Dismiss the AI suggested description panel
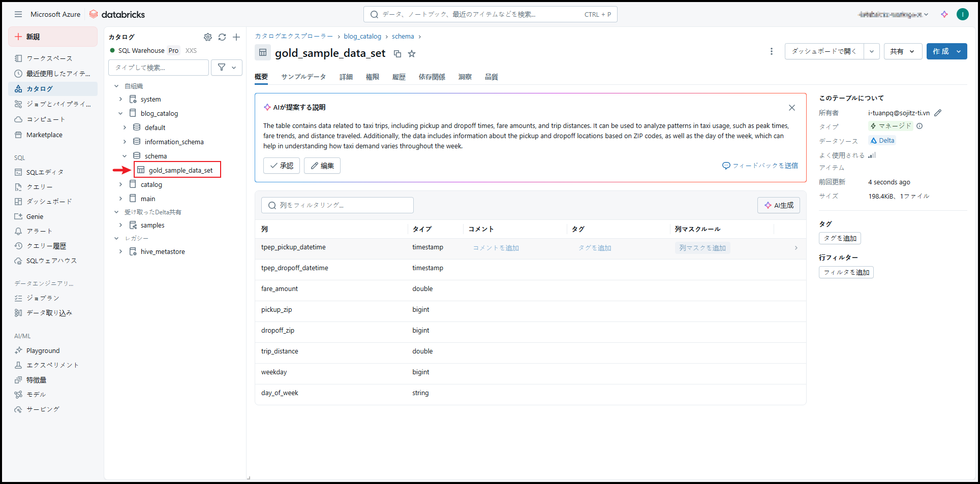The height and width of the screenshot is (484, 980). pyautogui.click(x=791, y=108)
